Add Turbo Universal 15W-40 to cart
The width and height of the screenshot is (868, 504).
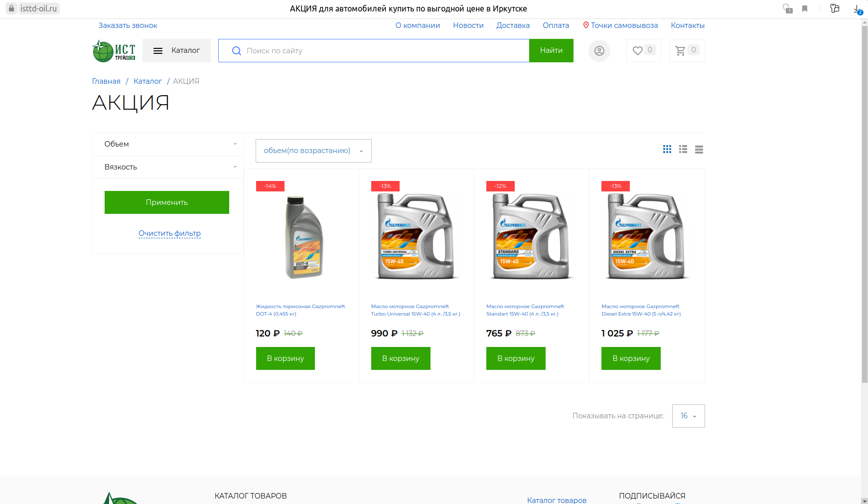[401, 358]
